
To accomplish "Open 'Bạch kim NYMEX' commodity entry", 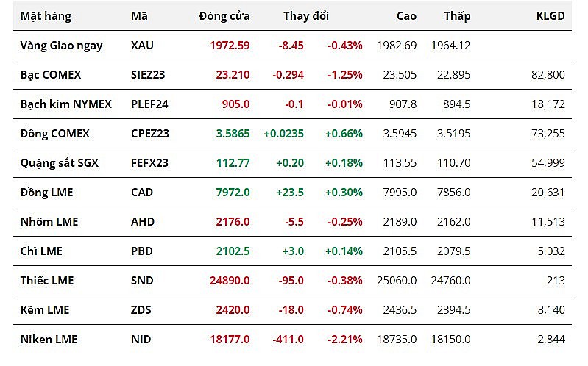I will pos(66,104).
